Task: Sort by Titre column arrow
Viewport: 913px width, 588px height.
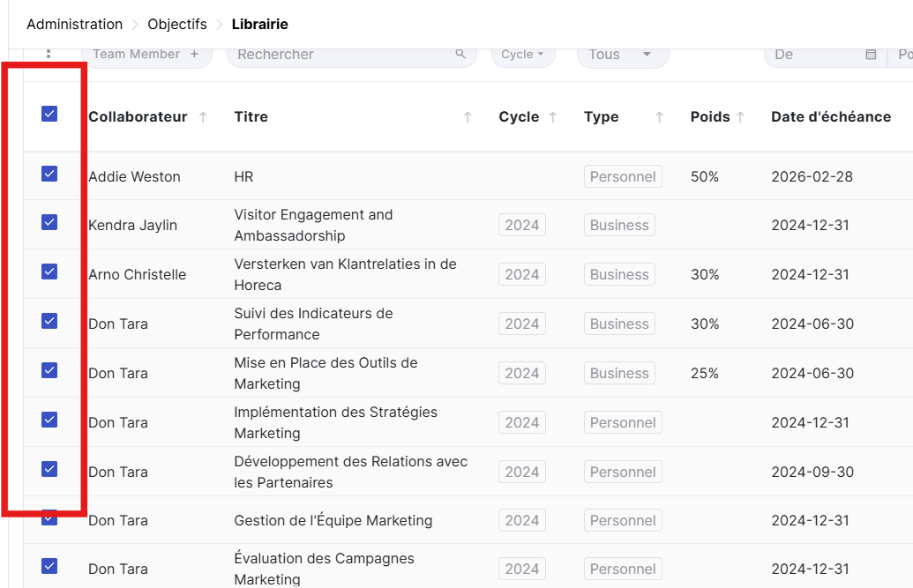Action: click(468, 117)
